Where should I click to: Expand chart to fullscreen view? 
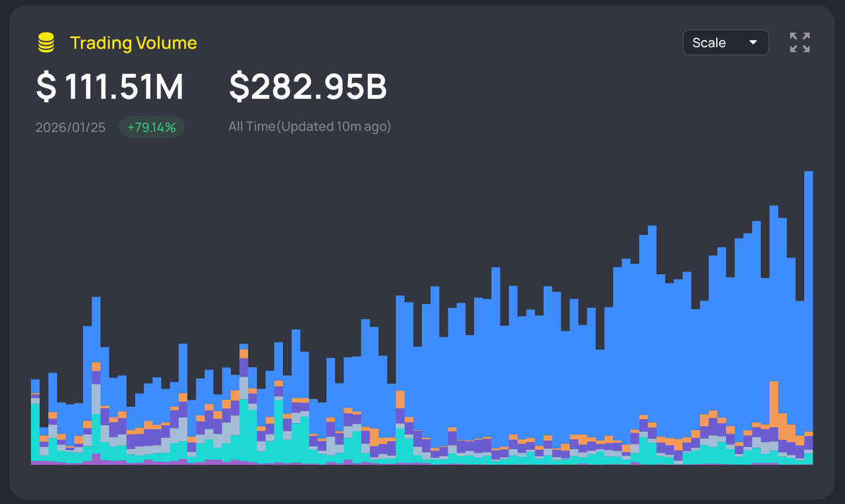click(800, 42)
